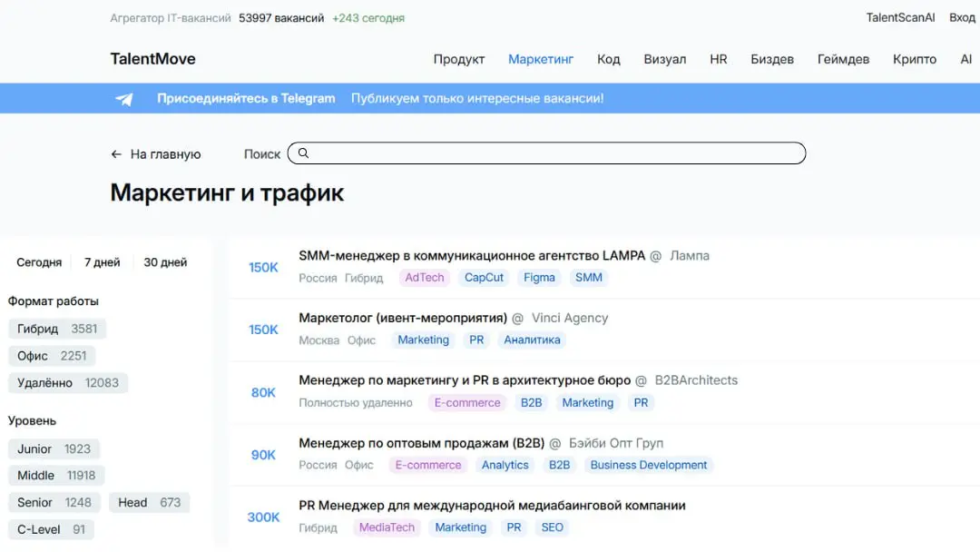Click the Telegram paper plane icon in banner
This screenshot has height=552, width=980.
coord(123,98)
